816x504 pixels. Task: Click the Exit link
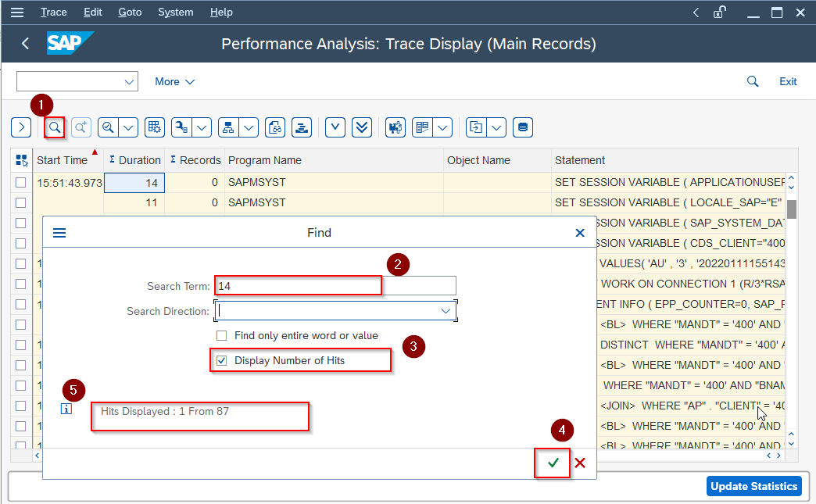pyautogui.click(x=788, y=81)
